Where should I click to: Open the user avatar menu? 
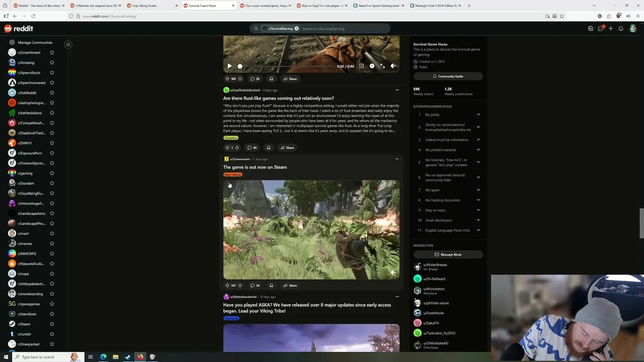click(633, 29)
